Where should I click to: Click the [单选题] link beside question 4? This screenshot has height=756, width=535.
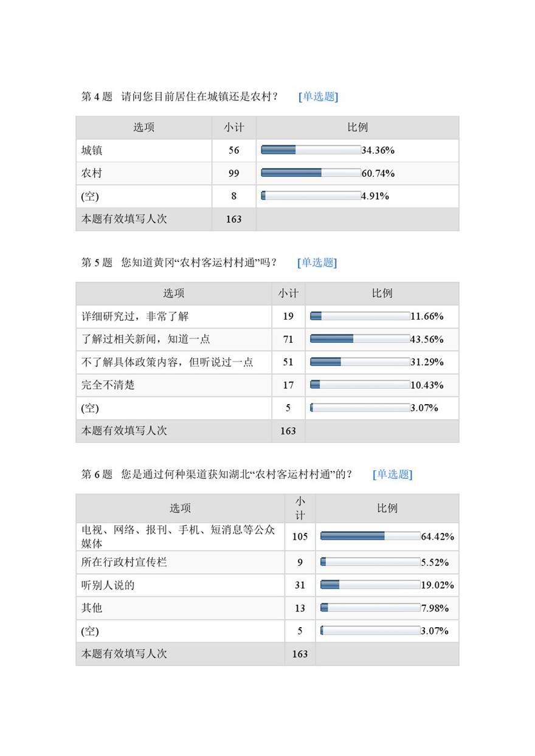point(318,97)
